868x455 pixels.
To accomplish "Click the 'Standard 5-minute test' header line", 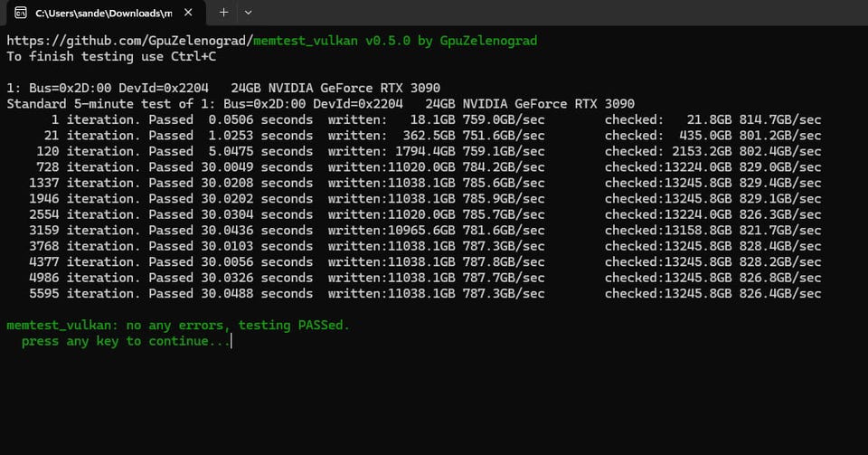I will (320, 104).
